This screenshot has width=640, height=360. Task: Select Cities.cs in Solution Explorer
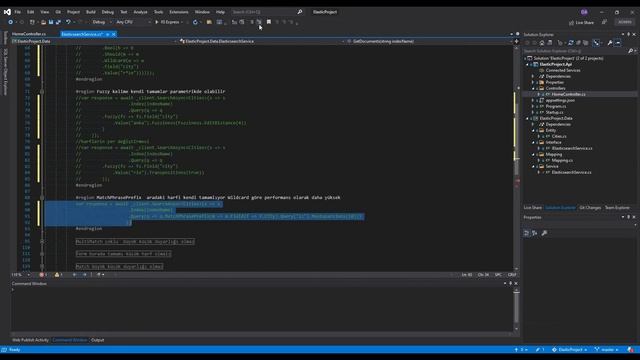pyautogui.click(x=559, y=136)
